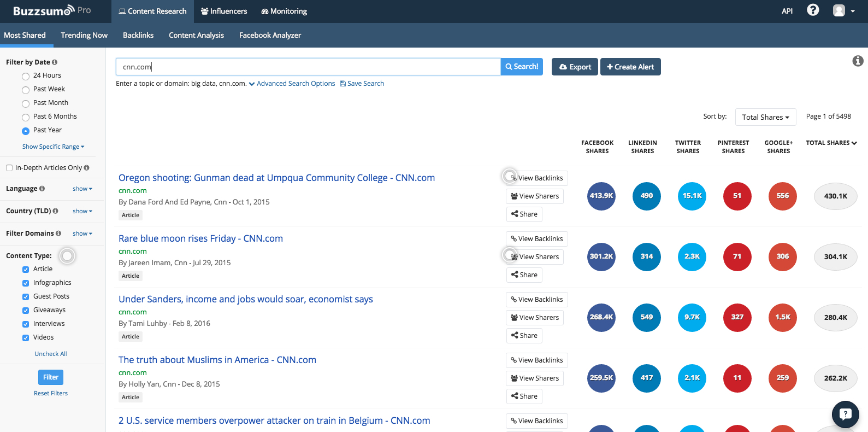This screenshot has height=432, width=868.
Task: Click LinkedIn shares 417 circle for Muslims article
Action: [647, 378]
